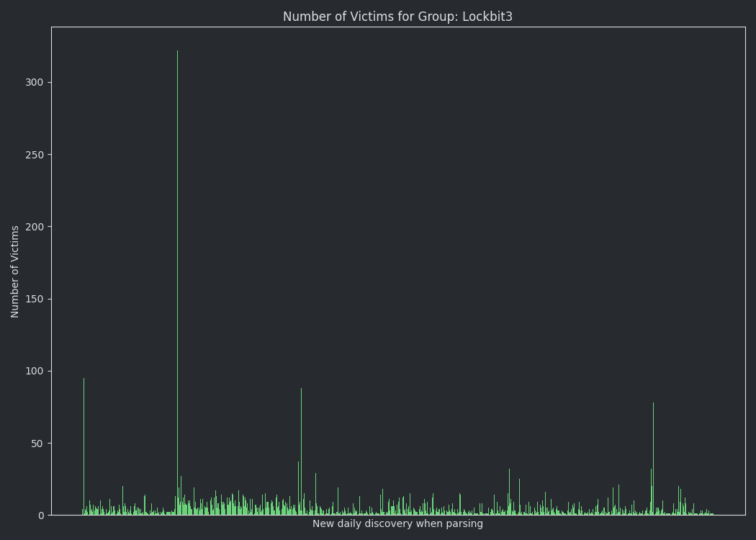Click the chart title 'Number of Victims for Group: Lockbit3'
Image resolution: width=756 pixels, height=540 pixels.
397,17
